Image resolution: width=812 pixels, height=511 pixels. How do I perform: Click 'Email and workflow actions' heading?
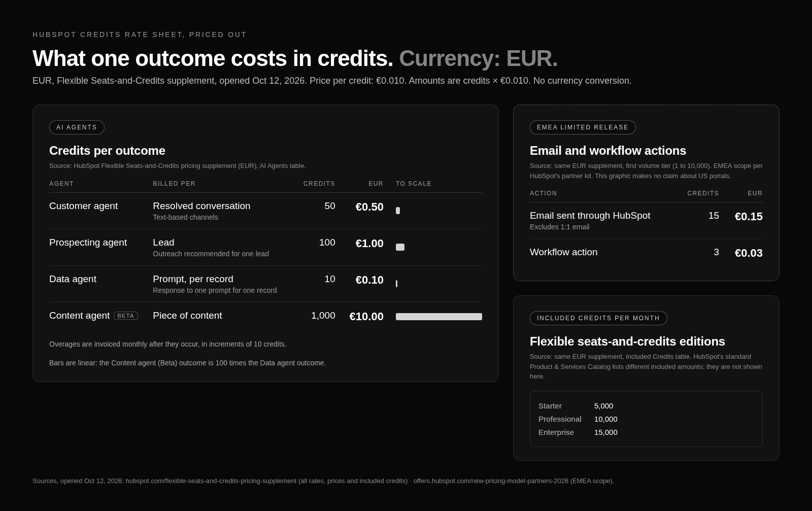[608, 151]
